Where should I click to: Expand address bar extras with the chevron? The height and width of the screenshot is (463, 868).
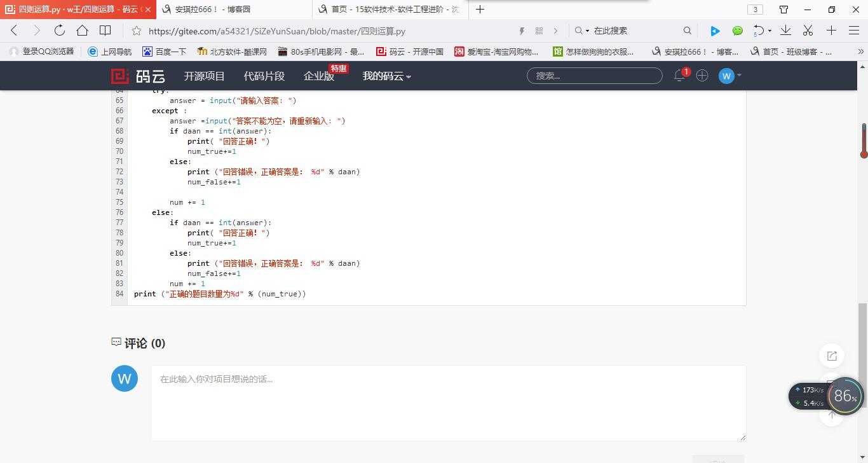[x=555, y=31]
